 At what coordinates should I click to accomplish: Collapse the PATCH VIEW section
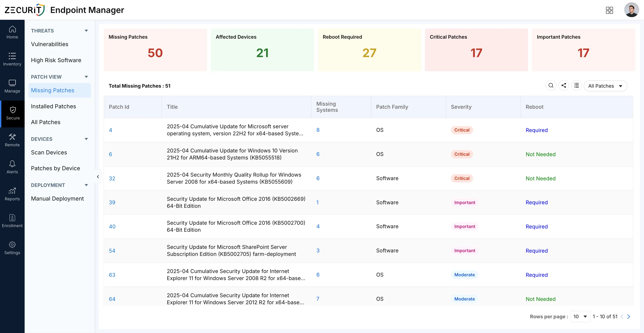(86, 77)
